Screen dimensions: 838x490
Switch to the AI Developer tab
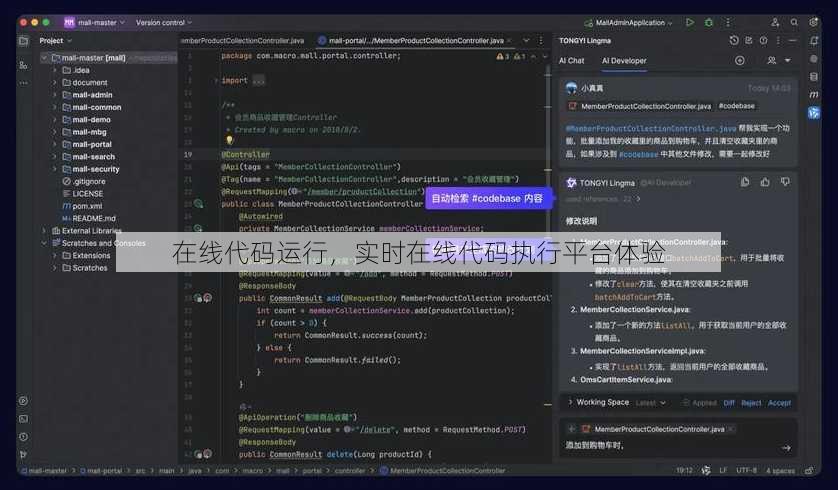(x=624, y=60)
